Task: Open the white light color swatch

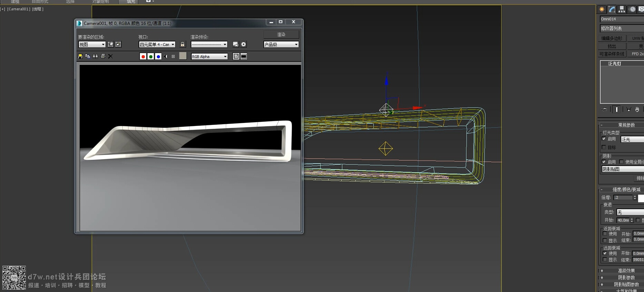Action: coord(641,198)
